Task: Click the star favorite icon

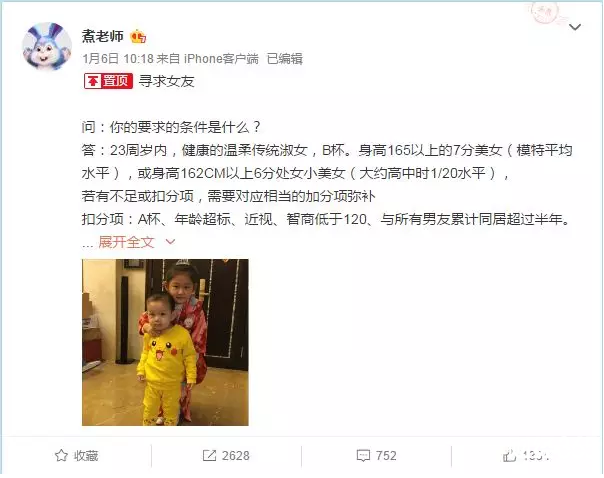Action: point(61,456)
